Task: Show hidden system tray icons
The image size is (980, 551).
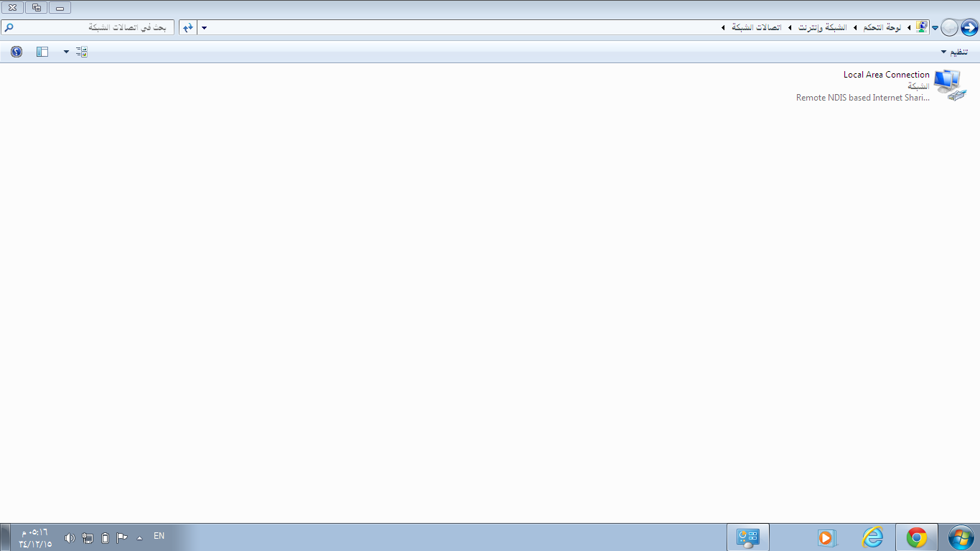Action: (x=139, y=537)
